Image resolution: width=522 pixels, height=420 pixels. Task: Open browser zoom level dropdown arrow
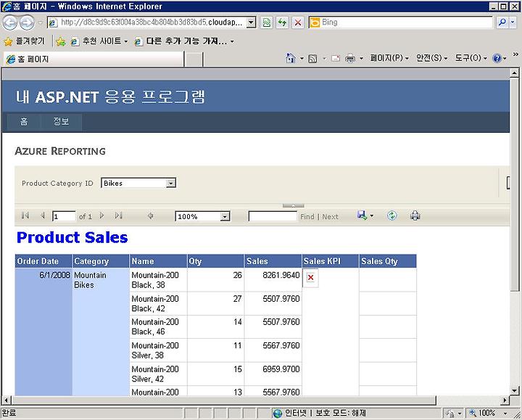coord(505,413)
